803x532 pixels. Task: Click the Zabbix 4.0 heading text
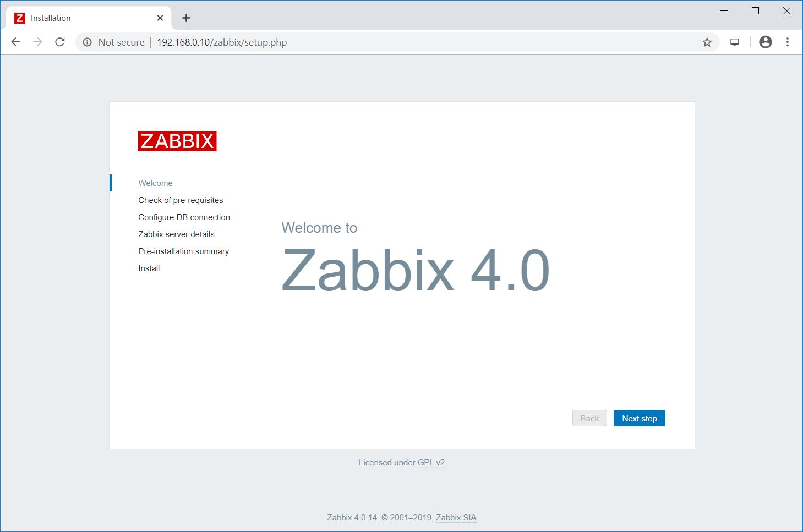[x=416, y=270]
